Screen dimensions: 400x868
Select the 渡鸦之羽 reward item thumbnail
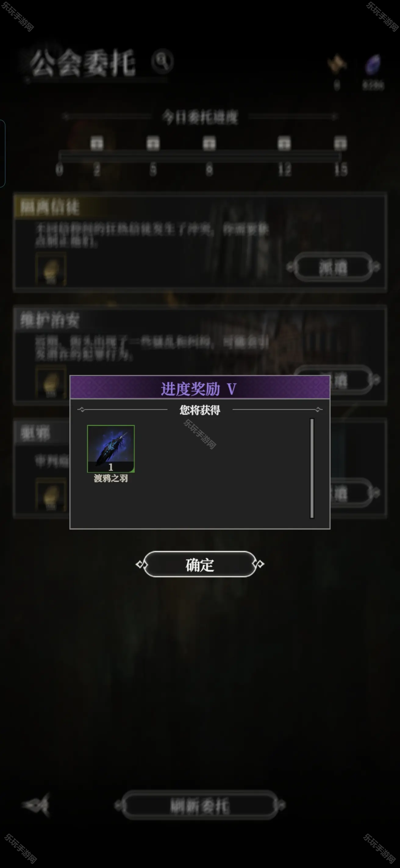click(x=111, y=449)
